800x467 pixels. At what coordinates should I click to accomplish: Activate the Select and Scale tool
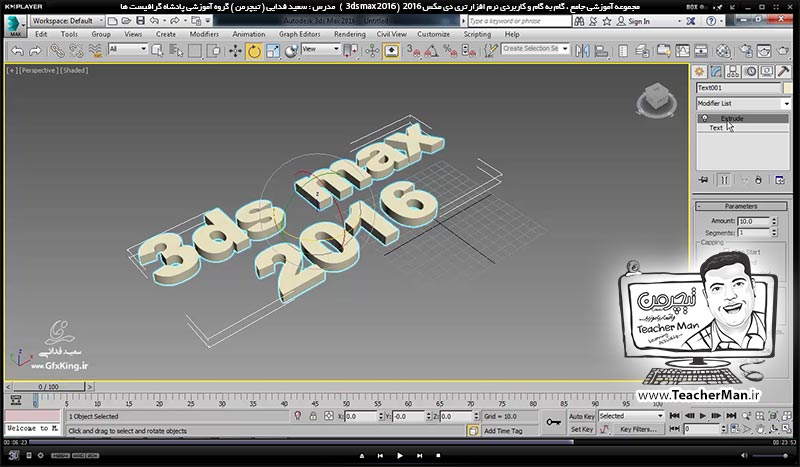click(273, 51)
